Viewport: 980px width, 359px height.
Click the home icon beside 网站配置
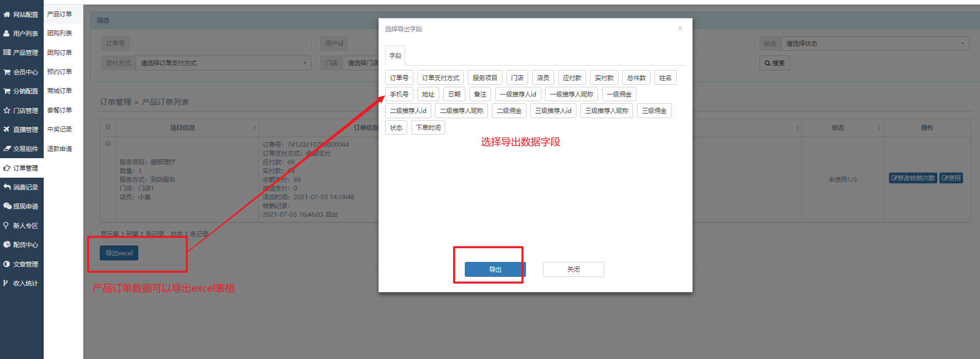[7, 14]
